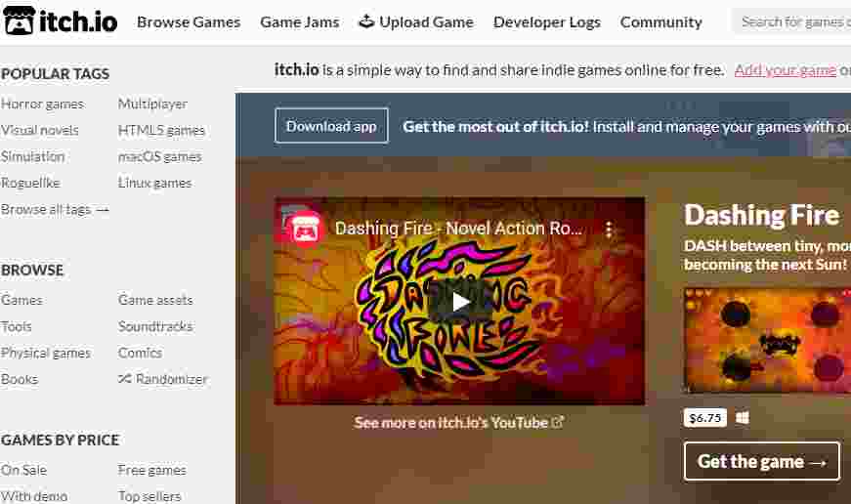View games On Sale

coord(23,471)
